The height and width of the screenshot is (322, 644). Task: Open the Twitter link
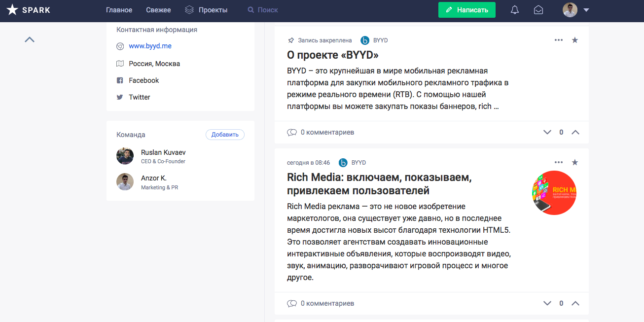coord(140,97)
